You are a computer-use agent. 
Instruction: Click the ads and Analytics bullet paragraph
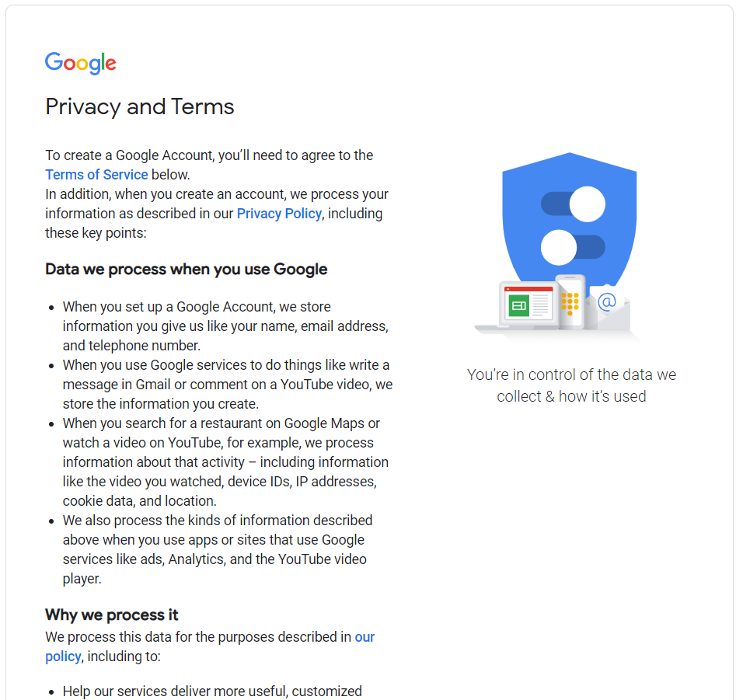click(217, 549)
